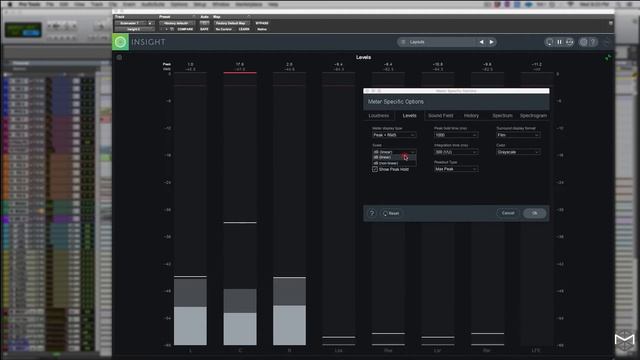Viewport: 640px width, 360px height.
Task: Click the third round icon in Insight header group
Action: (x=570, y=42)
